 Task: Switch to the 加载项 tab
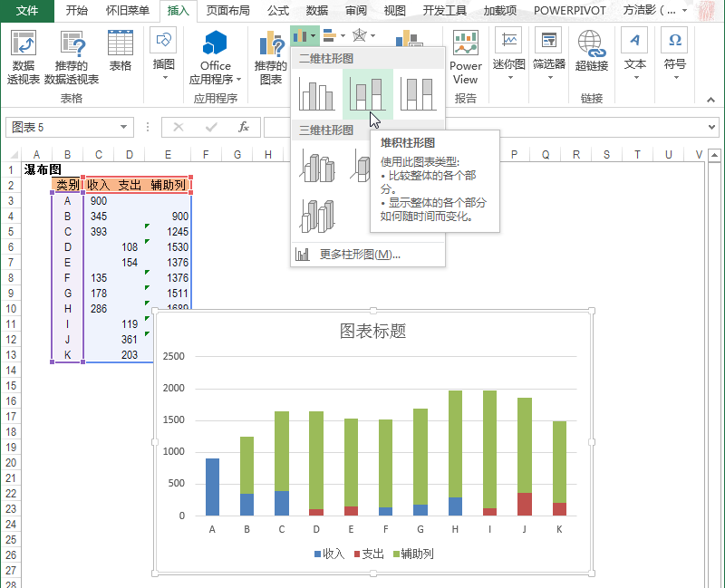(x=500, y=10)
